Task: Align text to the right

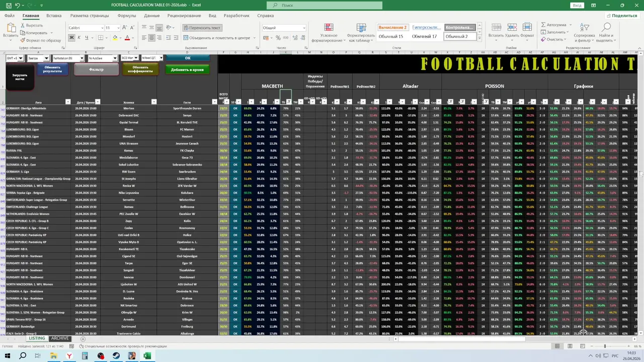Action: pyautogui.click(x=159, y=38)
